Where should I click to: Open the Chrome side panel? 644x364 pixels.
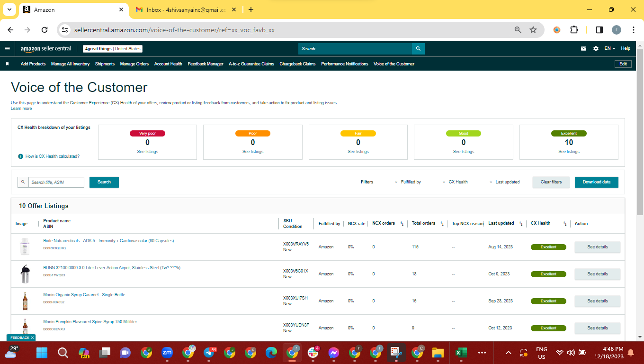(599, 30)
